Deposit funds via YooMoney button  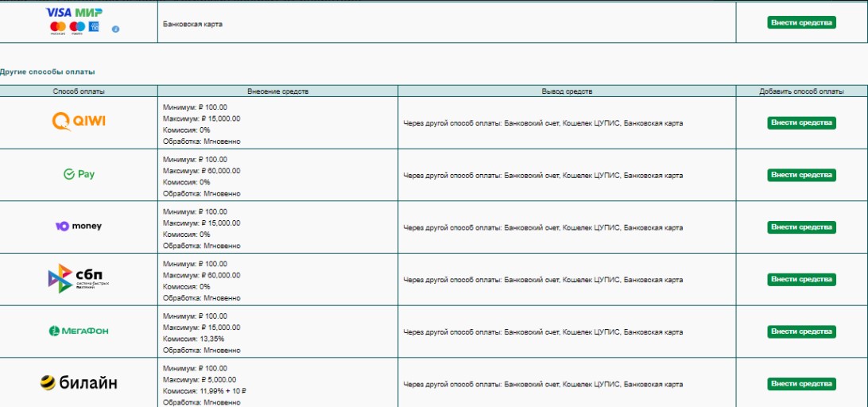tap(801, 227)
